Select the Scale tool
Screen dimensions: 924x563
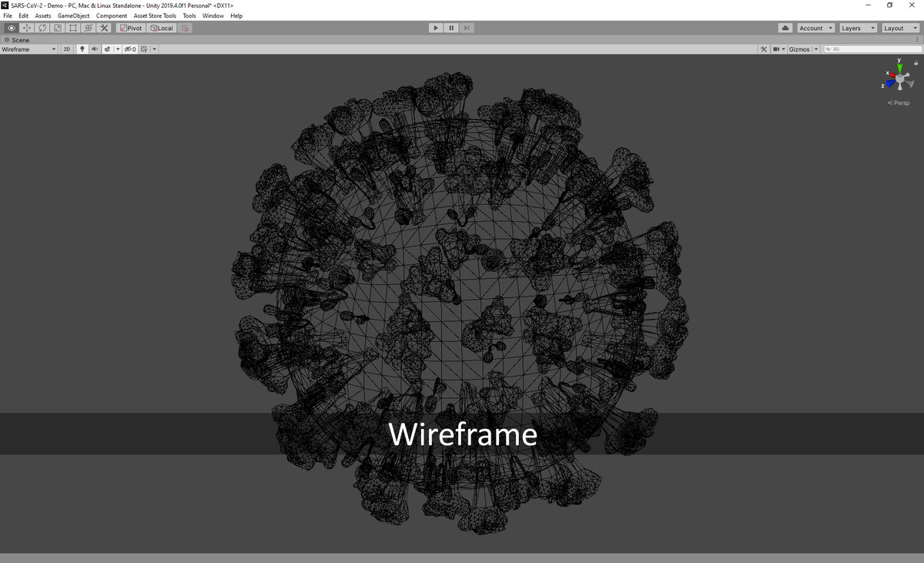click(58, 28)
